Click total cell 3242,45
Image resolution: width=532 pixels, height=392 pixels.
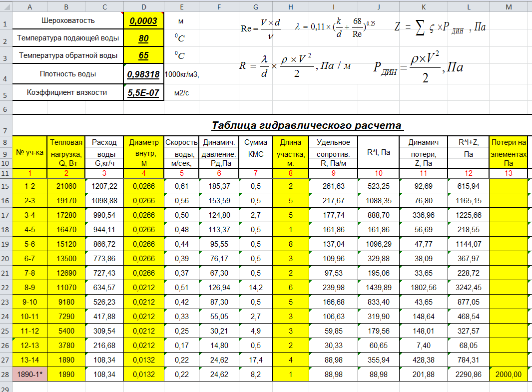[469, 288]
